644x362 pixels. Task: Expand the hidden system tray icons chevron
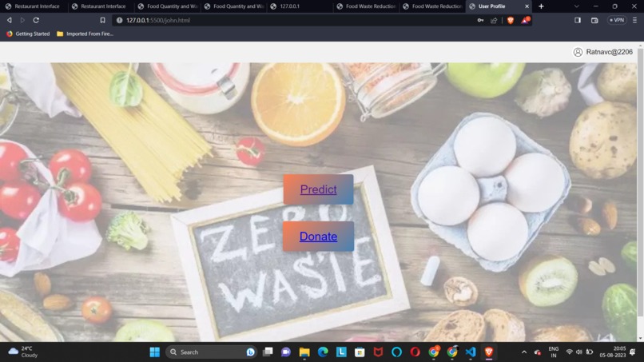click(524, 352)
